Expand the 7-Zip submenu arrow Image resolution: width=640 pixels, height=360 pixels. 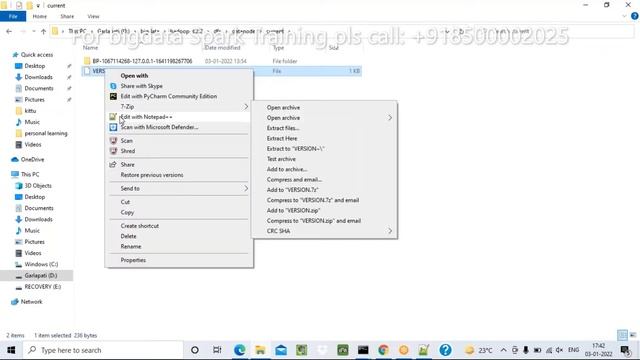click(x=246, y=107)
